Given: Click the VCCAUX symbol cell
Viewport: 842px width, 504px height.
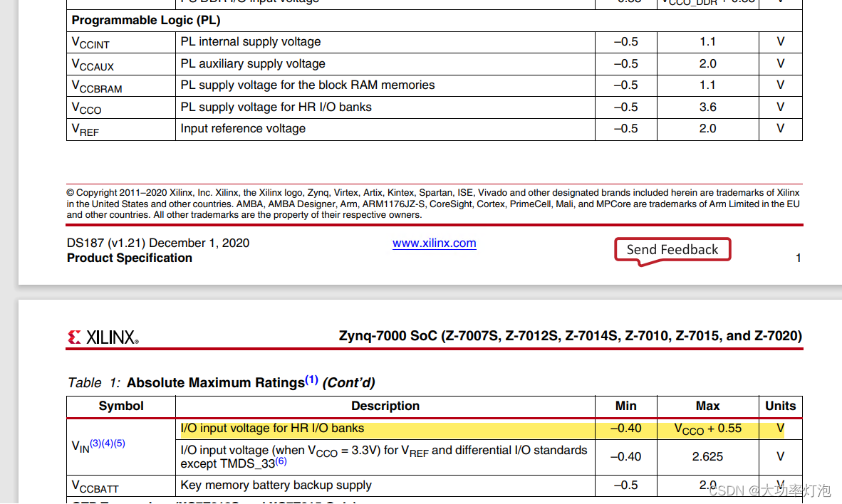Looking at the screenshot, I should 121,64.
